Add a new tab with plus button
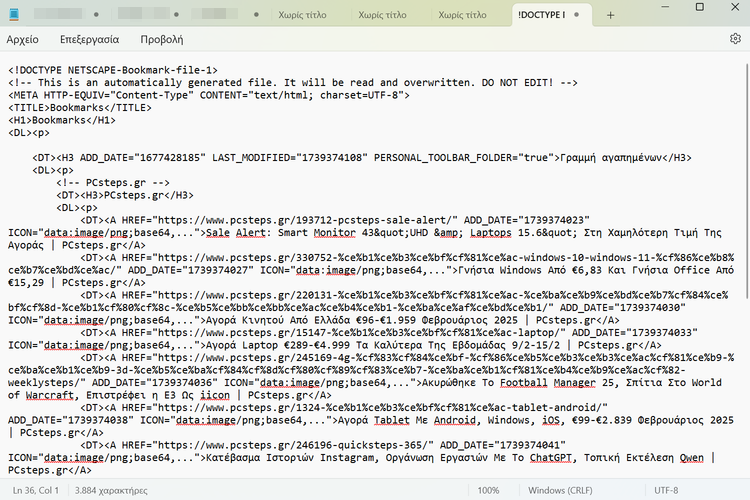 pyautogui.click(x=610, y=15)
